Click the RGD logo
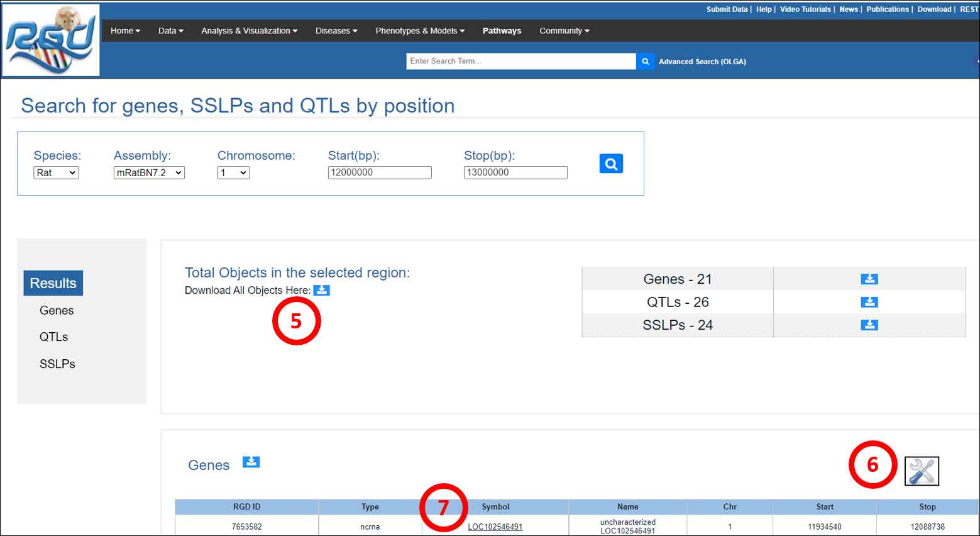The image size is (980, 536). tap(51, 40)
